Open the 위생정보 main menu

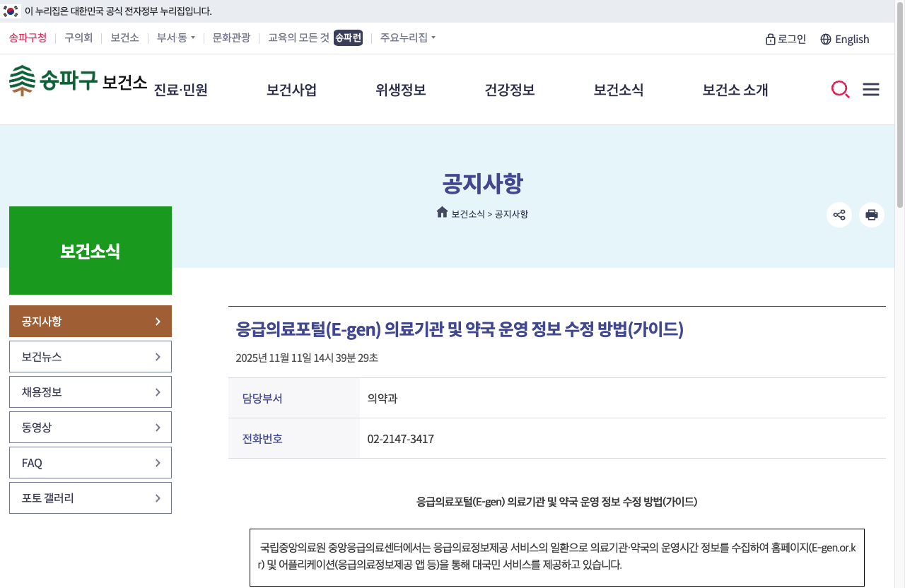click(401, 90)
